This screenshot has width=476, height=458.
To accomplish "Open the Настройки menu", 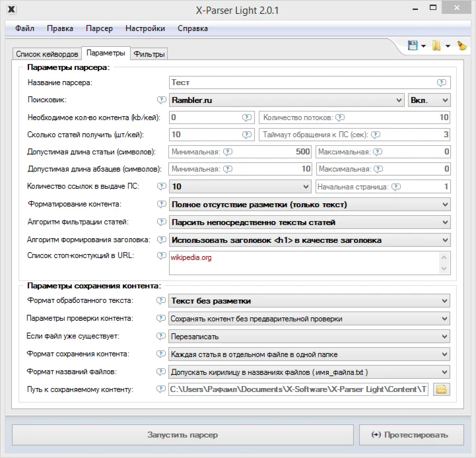I will coord(145,28).
